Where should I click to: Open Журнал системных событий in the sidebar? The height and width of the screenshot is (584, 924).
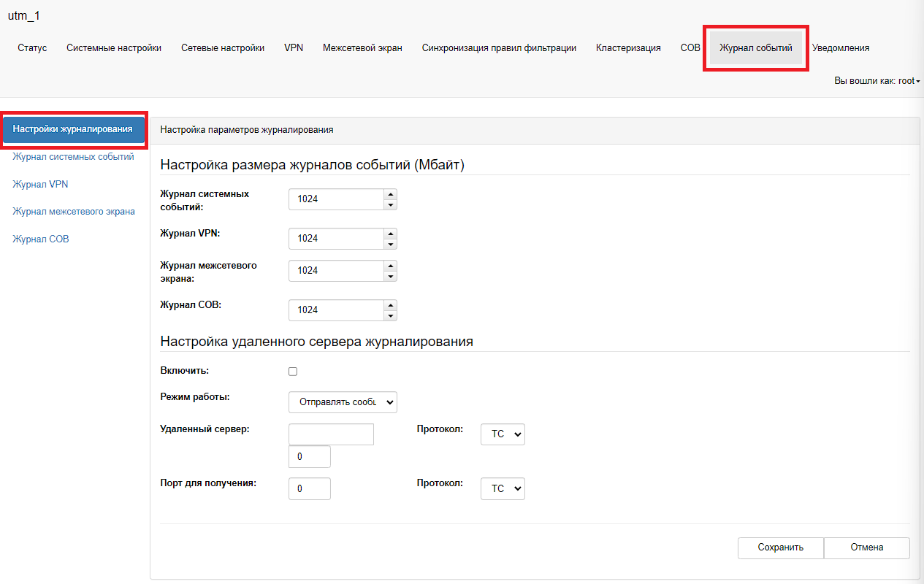pos(73,157)
